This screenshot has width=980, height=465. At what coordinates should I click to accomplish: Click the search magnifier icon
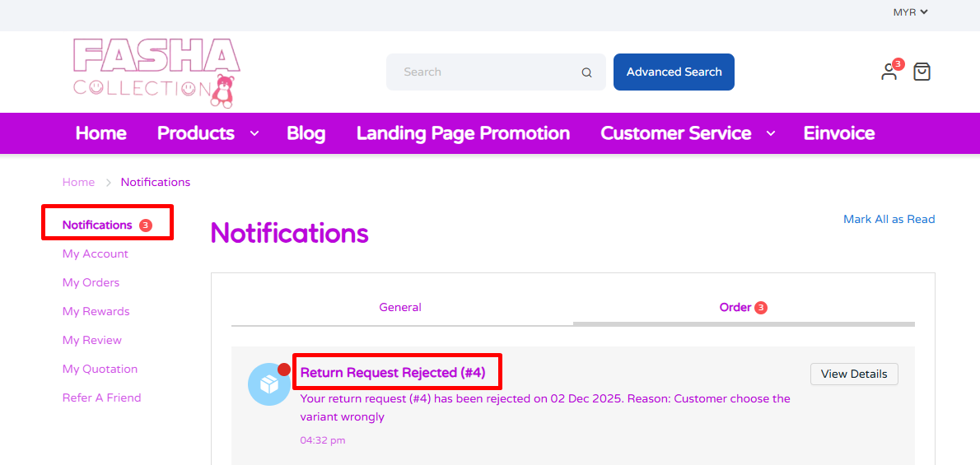point(586,72)
